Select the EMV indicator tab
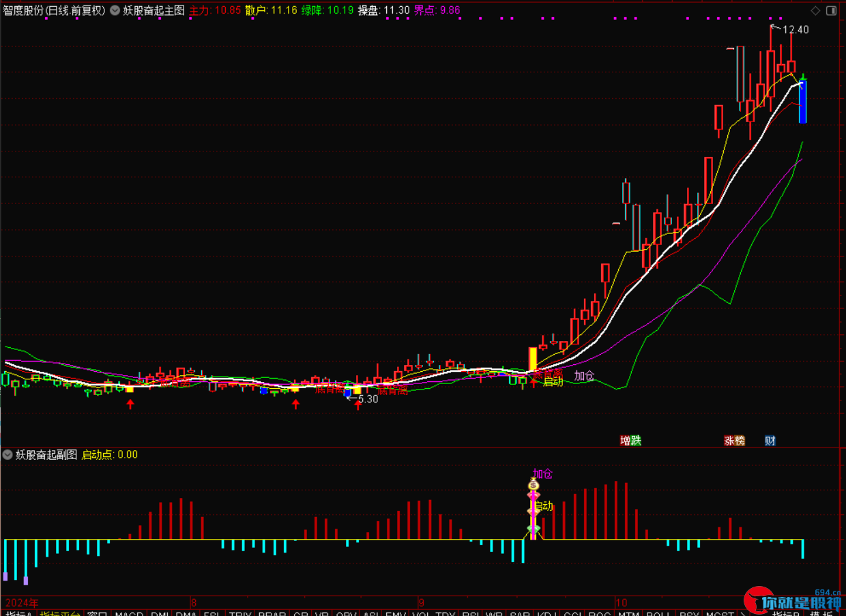The height and width of the screenshot is (616, 846). (x=396, y=613)
